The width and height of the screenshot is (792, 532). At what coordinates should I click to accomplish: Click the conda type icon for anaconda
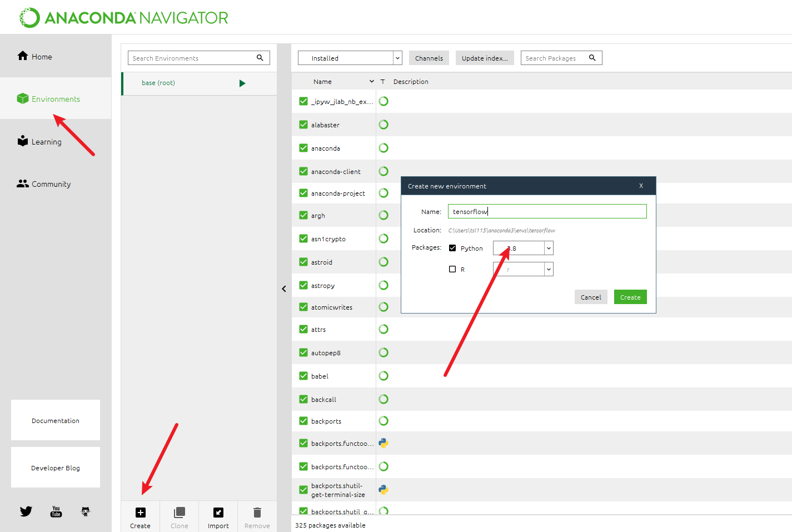383,148
